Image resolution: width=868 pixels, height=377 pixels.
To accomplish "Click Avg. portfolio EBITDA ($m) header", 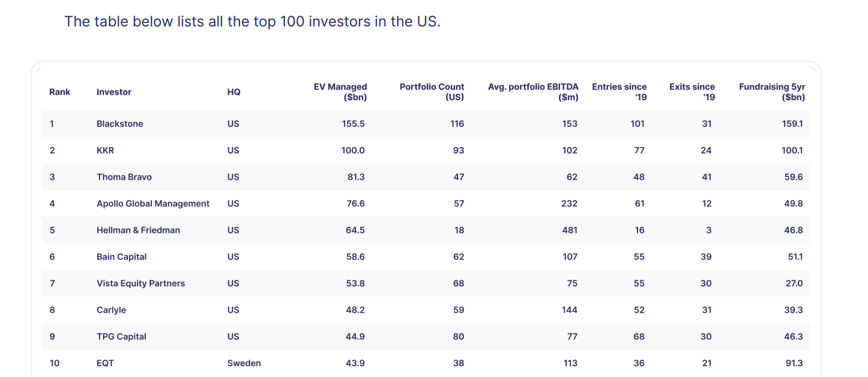I will point(532,92).
